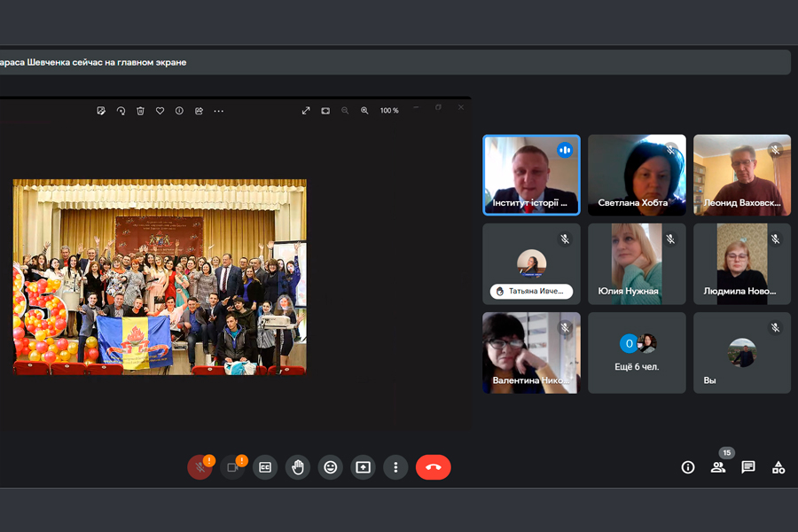798x532 pixels.
Task: Start presenting your screen
Action: [363, 467]
